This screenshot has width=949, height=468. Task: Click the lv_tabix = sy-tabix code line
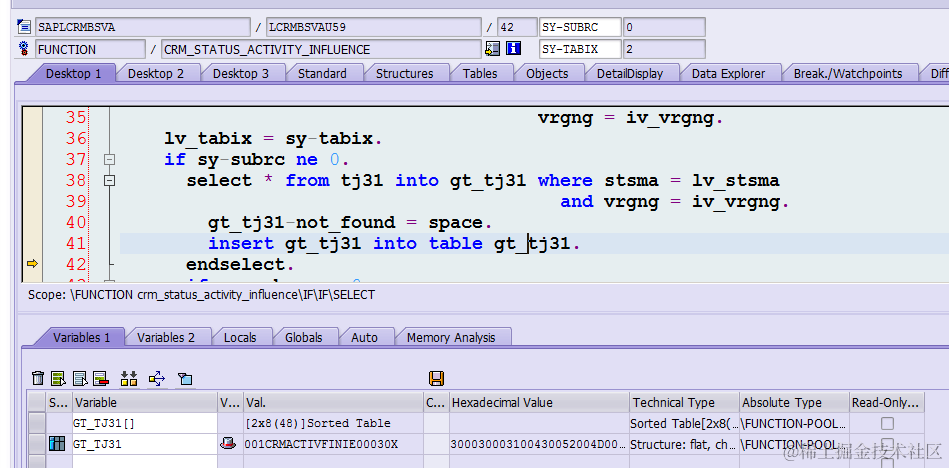coord(273,139)
